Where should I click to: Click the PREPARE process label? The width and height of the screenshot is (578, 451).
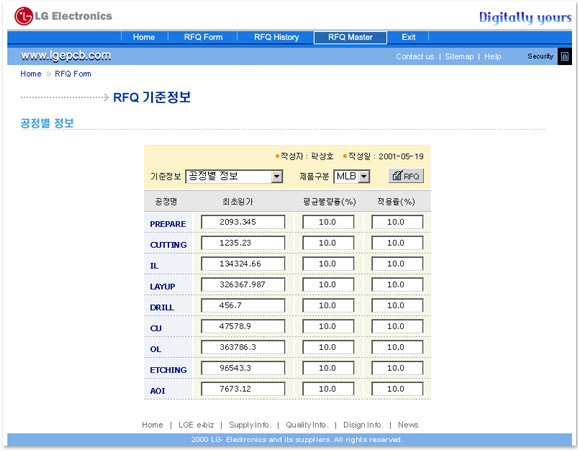point(168,224)
